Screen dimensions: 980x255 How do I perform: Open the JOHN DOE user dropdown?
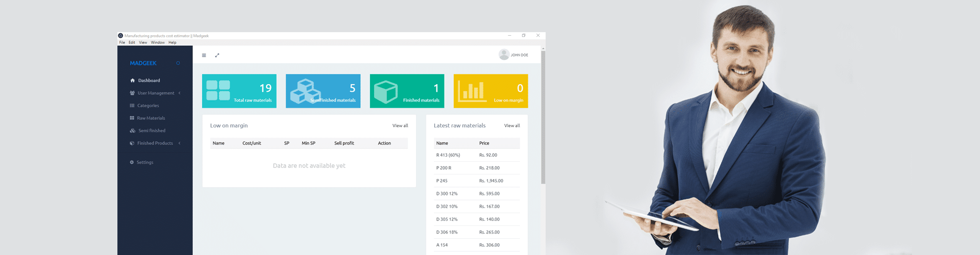pyautogui.click(x=520, y=55)
